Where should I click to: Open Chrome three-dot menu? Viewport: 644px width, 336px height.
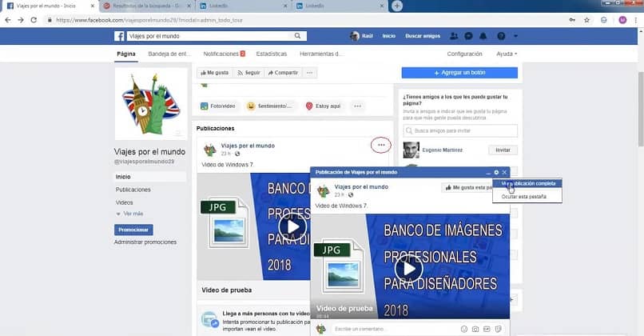(636, 20)
